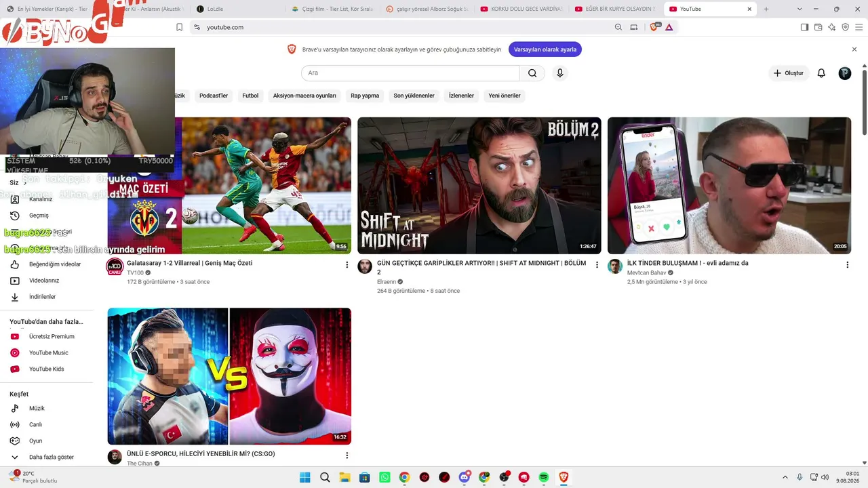
Task: Click the Oluştur create button
Action: (789, 73)
